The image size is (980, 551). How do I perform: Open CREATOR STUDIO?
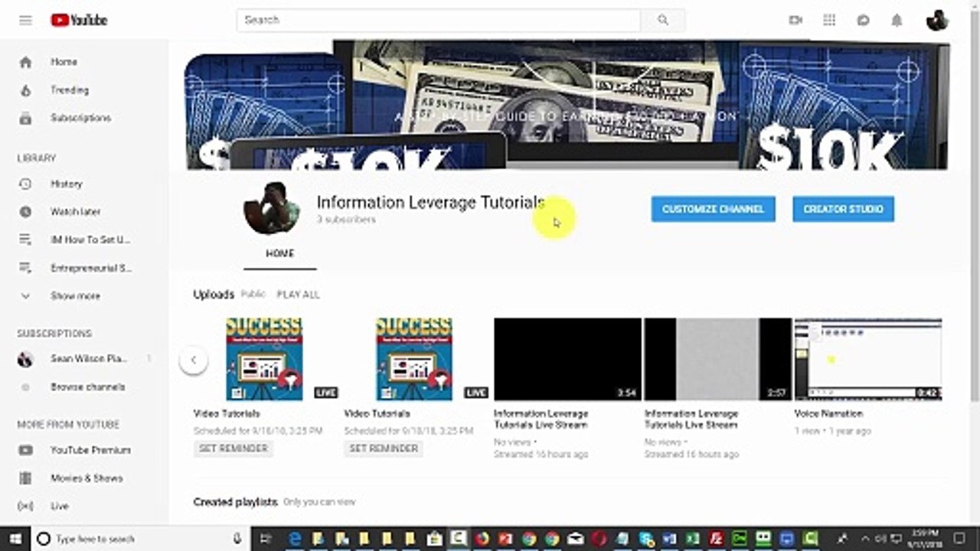click(843, 209)
